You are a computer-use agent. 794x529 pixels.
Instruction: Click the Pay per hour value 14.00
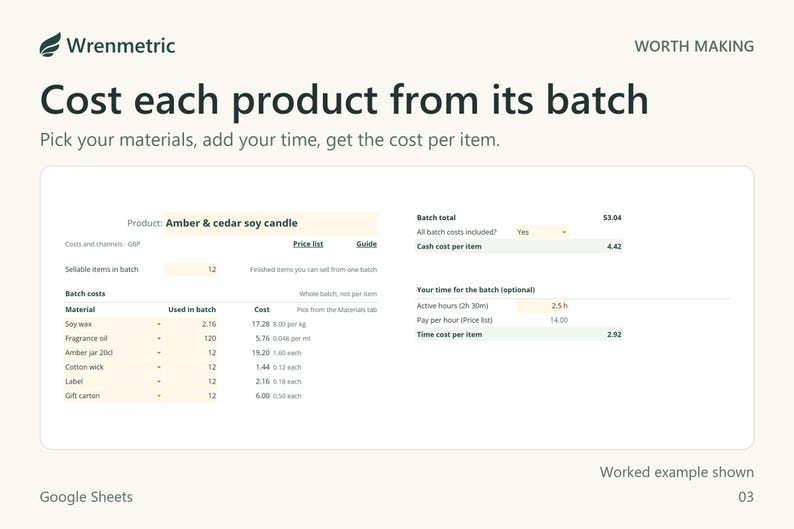[559, 320]
